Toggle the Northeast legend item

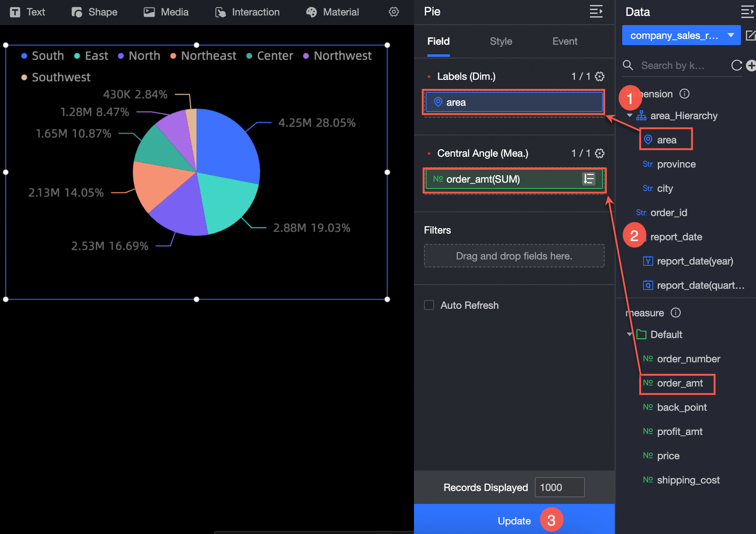(x=203, y=56)
